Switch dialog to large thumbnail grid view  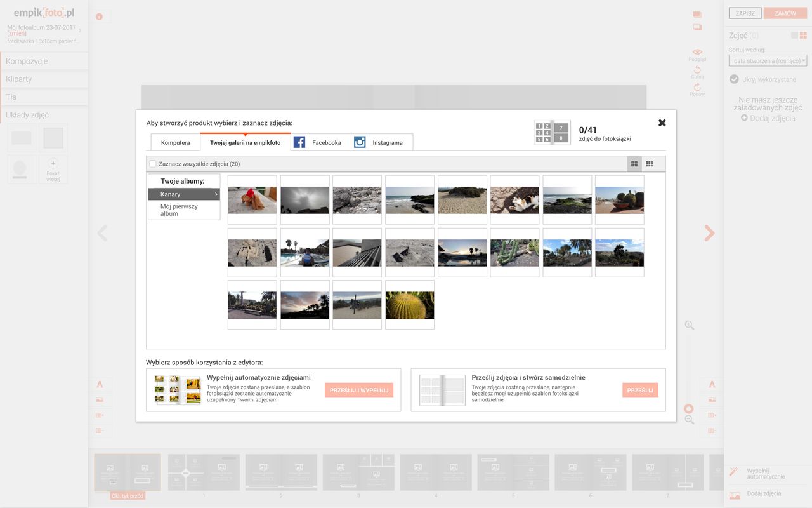[634, 164]
